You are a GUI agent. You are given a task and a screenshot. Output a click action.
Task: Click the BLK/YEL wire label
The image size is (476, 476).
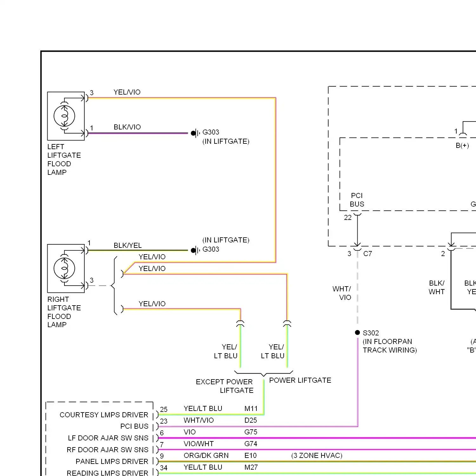click(x=128, y=245)
